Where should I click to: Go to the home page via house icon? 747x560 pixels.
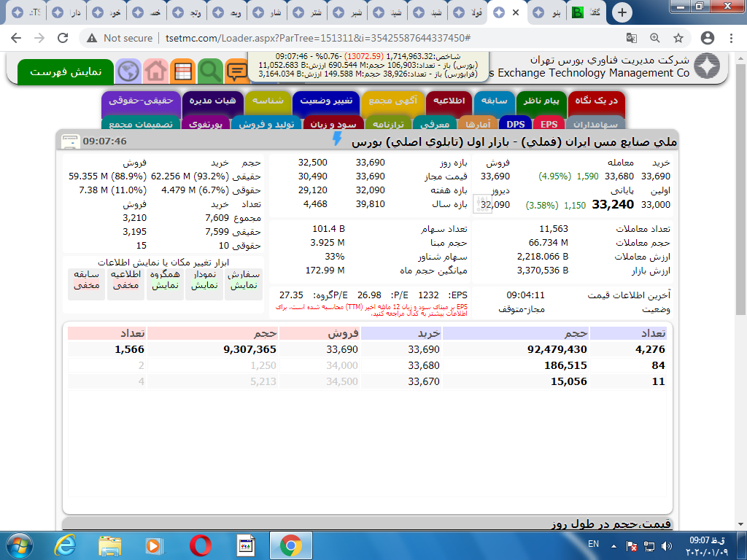click(156, 71)
